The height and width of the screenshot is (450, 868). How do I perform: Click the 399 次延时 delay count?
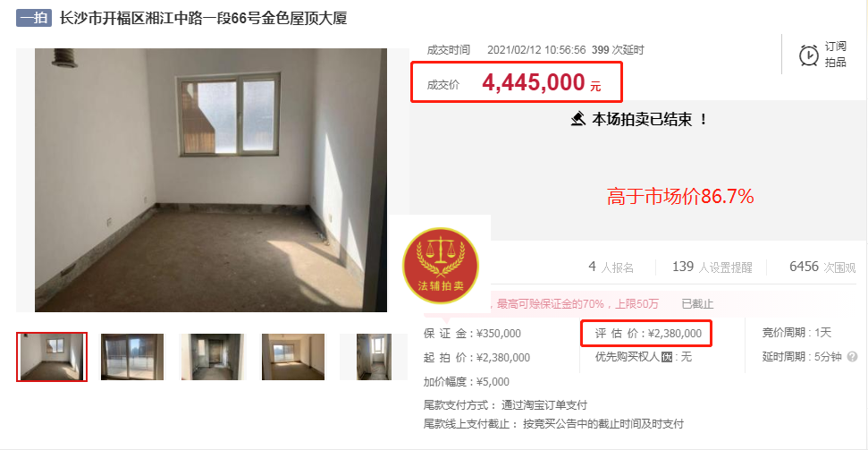618,50
